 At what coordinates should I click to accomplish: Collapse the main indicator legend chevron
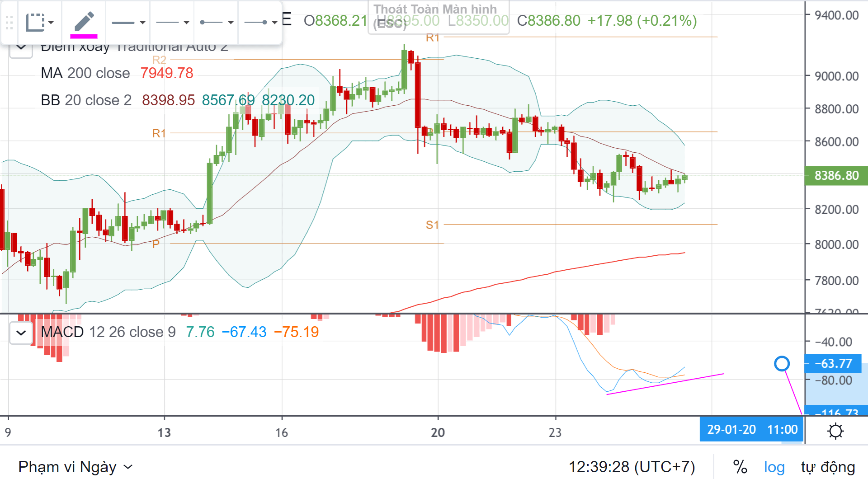point(21,47)
